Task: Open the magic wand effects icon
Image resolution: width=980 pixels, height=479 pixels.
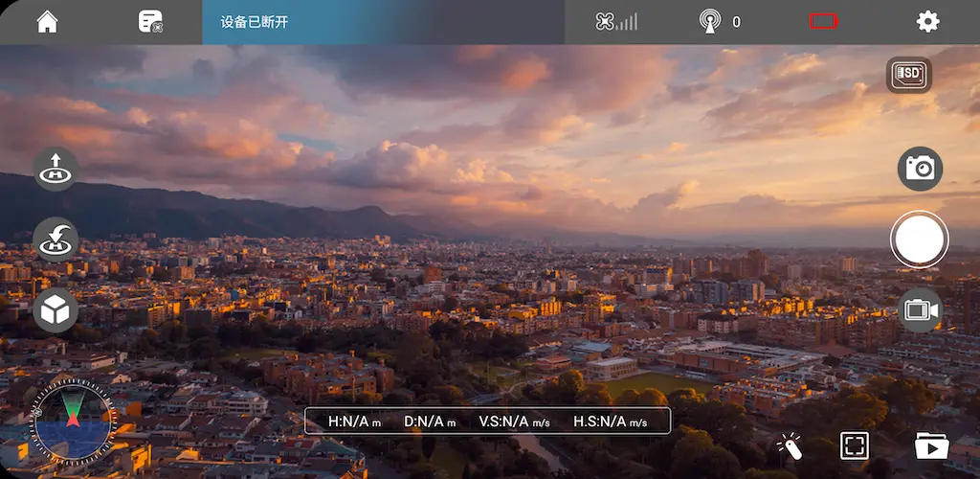Action: point(790,445)
